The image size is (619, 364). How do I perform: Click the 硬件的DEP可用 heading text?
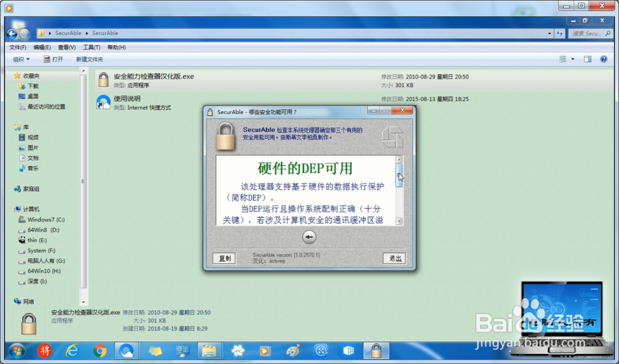click(x=305, y=168)
